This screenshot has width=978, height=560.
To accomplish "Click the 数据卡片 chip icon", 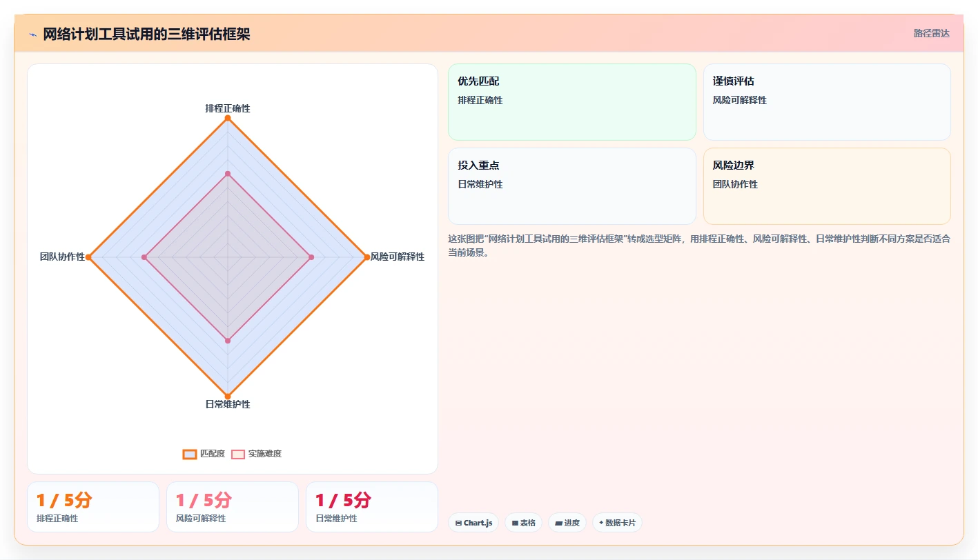I will coord(601,523).
